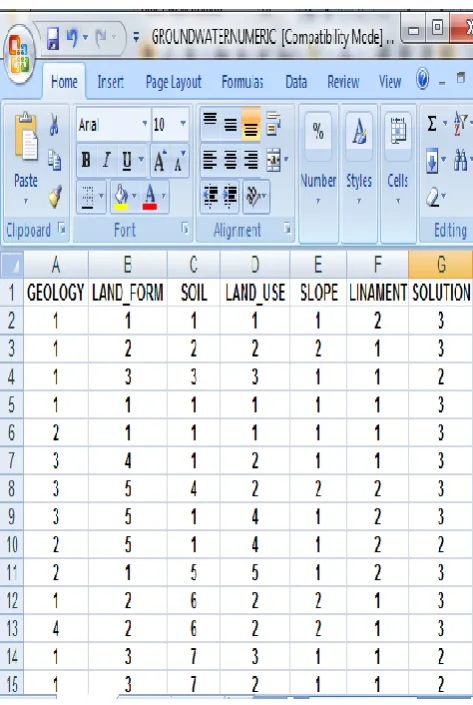The image size is (473, 705).
Task: Toggle Merge & Center
Action: pos(273,160)
